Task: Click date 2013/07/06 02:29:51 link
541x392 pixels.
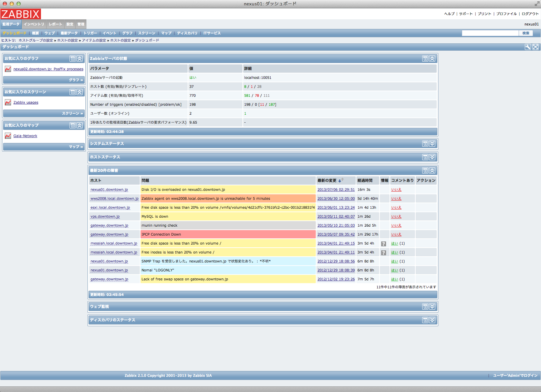Action: (x=336, y=189)
